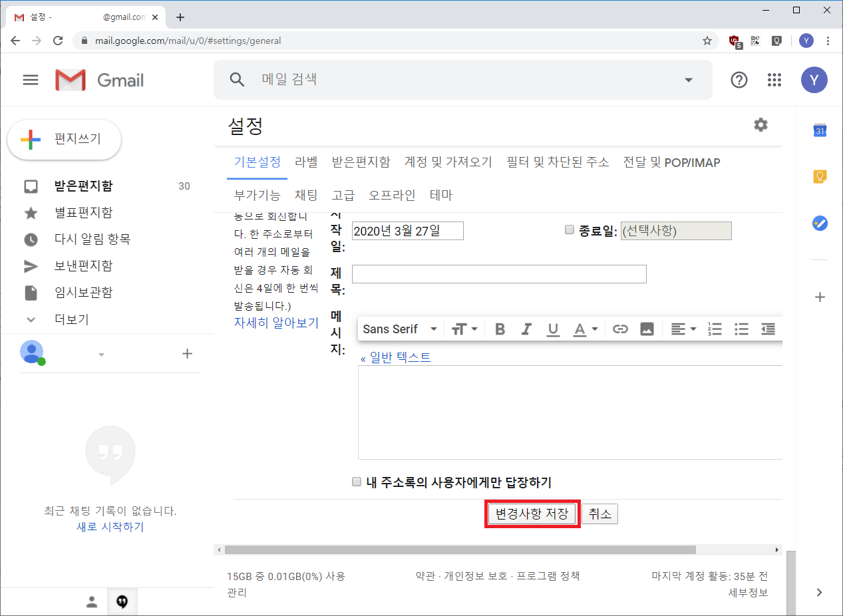Open Google Keep in side panel
Screen dimensions: 843x616
coord(820,176)
